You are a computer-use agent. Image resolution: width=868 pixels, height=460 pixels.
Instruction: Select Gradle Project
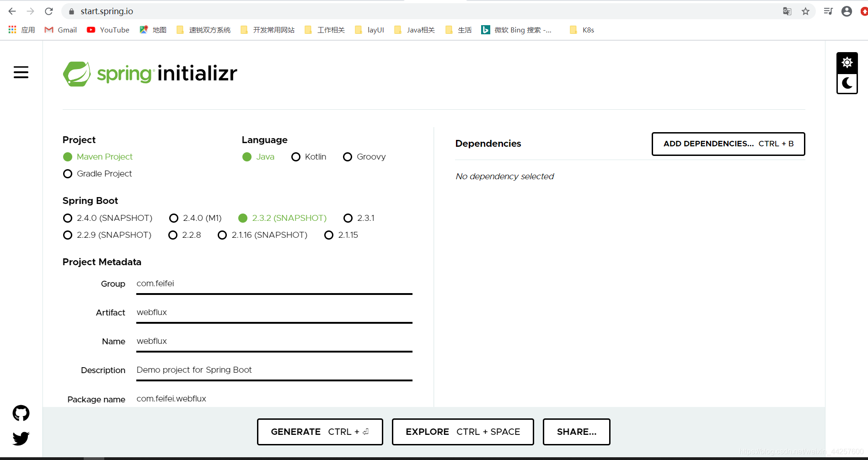(x=97, y=174)
